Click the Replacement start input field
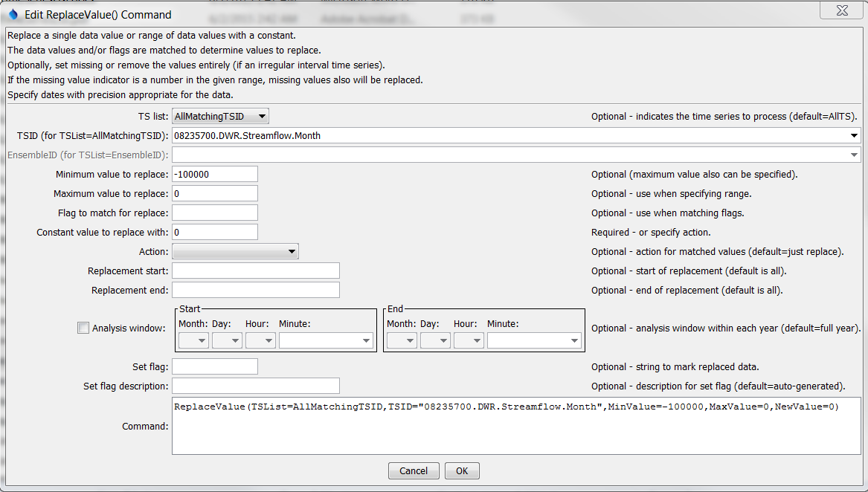This screenshot has height=492, width=868. pos(256,271)
